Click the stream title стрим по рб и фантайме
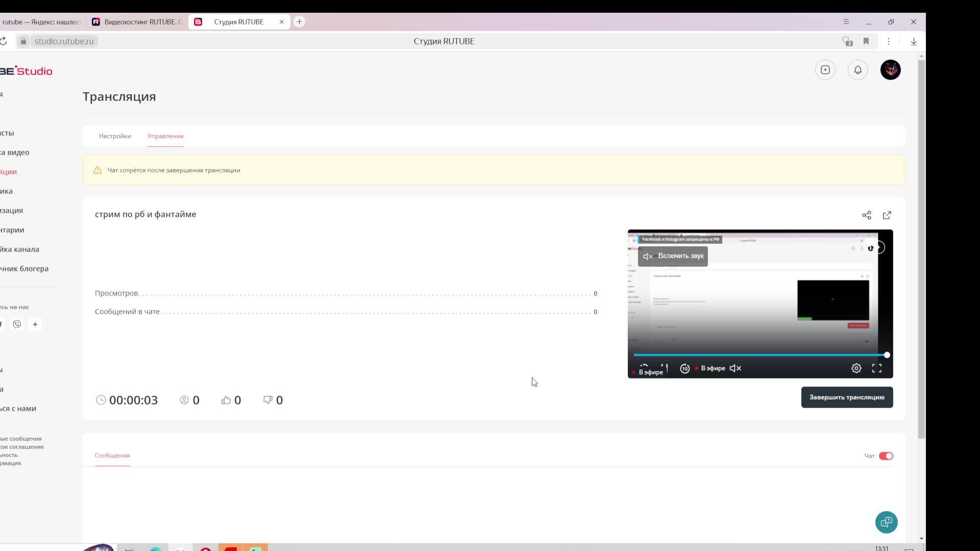Screen dimensions: 980x551 pyautogui.click(x=145, y=214)
